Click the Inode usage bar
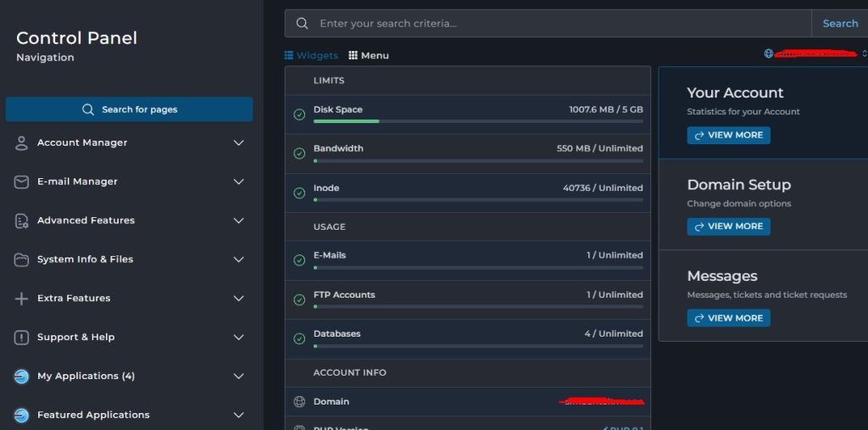Image resolution: width=868 pixels, height=430 pixels. (x=478, y=199)
